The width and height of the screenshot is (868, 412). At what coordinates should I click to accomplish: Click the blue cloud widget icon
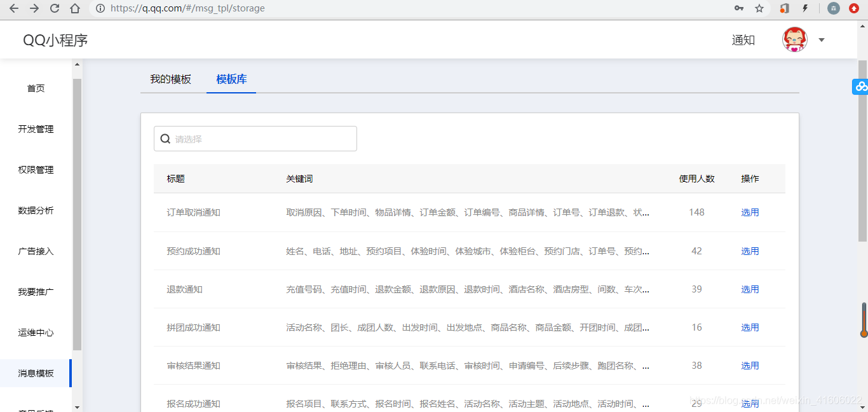[x=860, y=86]
